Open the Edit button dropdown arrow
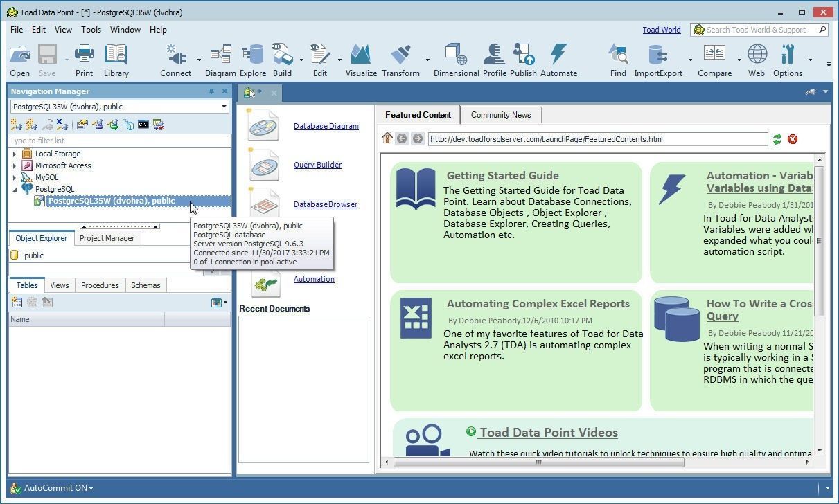This screenshot has width=839, height=504. pyautogui.click(x=339, y=61)
